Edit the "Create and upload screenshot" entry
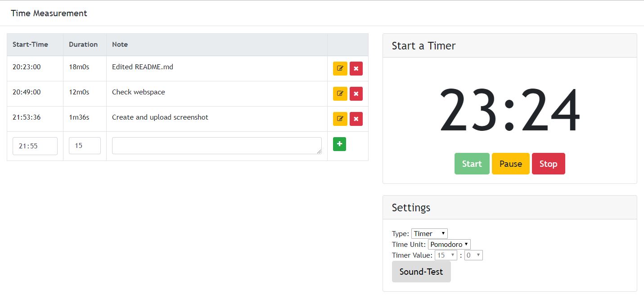The height and width of the screenshot is (299, 644). pyautogui.click(x=340, y=119)
